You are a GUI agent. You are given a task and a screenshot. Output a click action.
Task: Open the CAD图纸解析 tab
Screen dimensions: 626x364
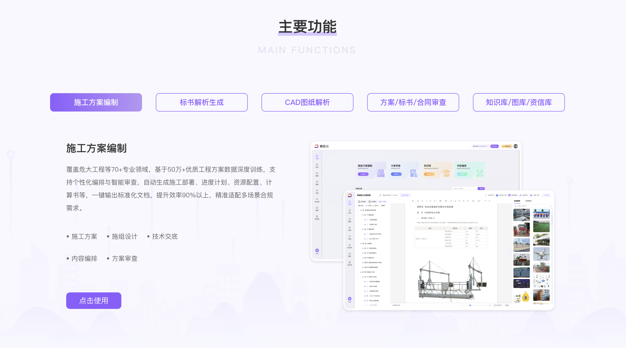click(307, 102)
